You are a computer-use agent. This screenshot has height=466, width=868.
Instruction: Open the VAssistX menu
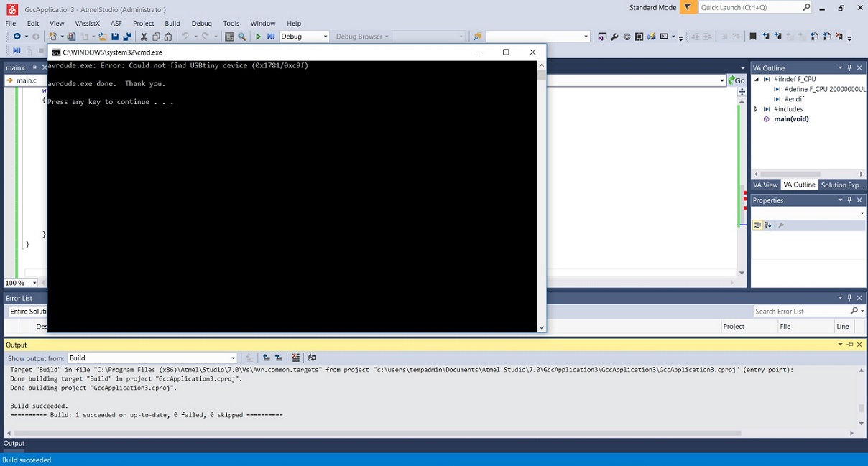[x=87, y=23]
